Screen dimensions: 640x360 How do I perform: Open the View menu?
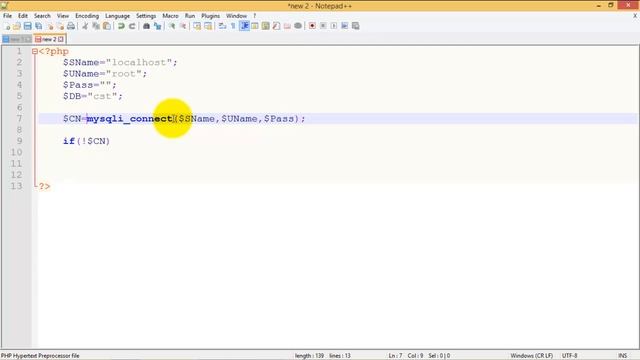coord(63,16)
